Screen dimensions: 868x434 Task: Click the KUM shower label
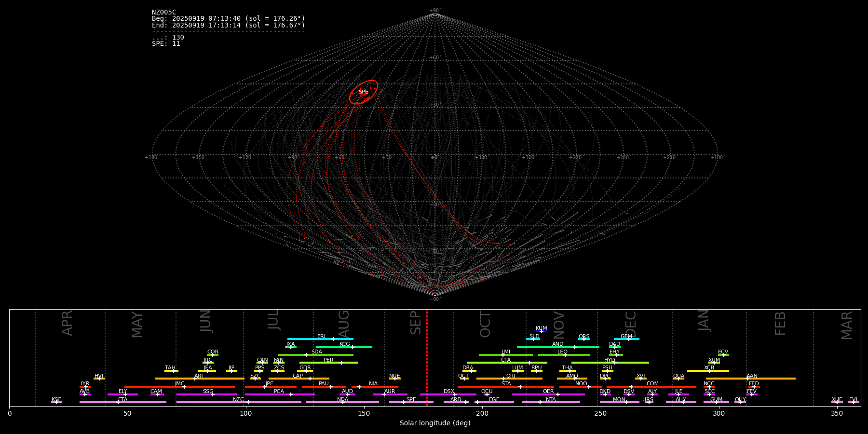tap(542, 328)
